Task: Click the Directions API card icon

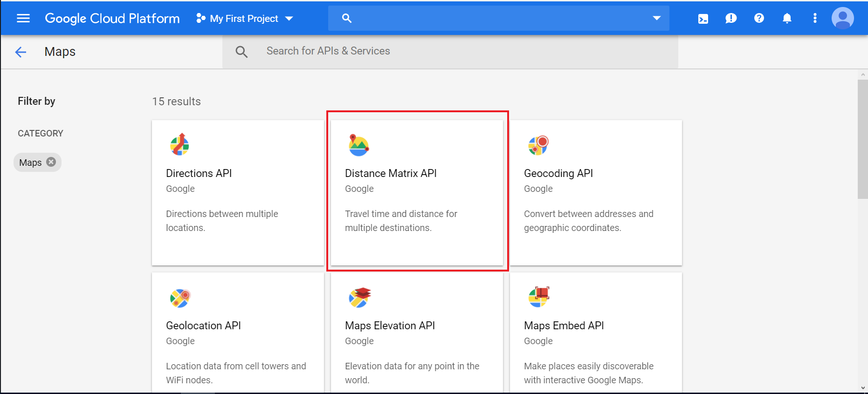Action: click(179, 144)
